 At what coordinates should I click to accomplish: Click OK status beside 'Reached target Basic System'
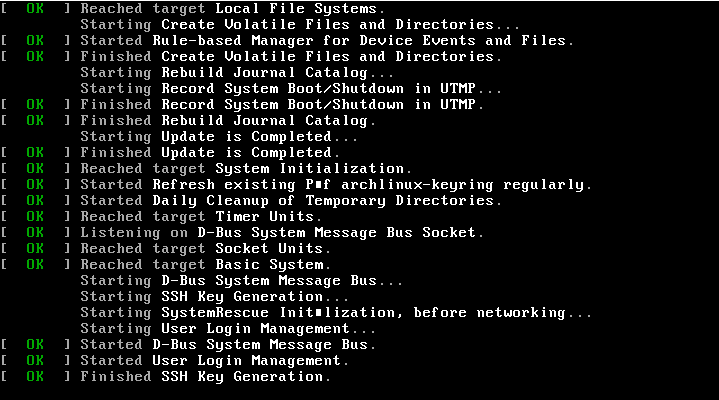(35, 265)
